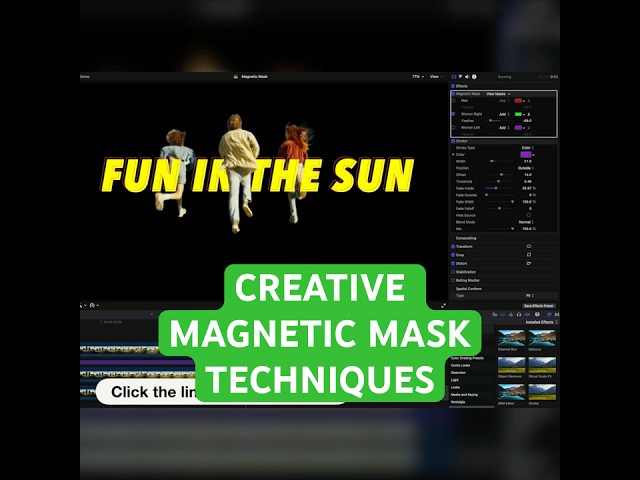640x480 pixels.
Task: Click the person icon on Man mask
Action: (529, 101)
